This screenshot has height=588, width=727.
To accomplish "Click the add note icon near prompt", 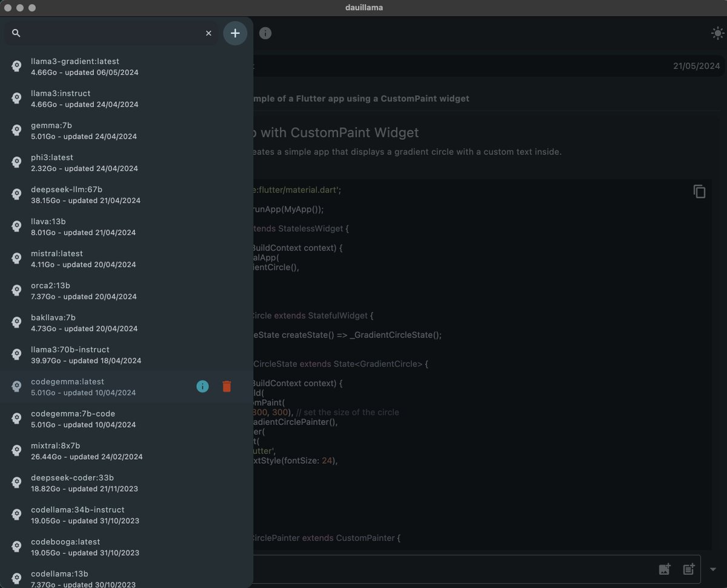I will click(x=689, y=569).
